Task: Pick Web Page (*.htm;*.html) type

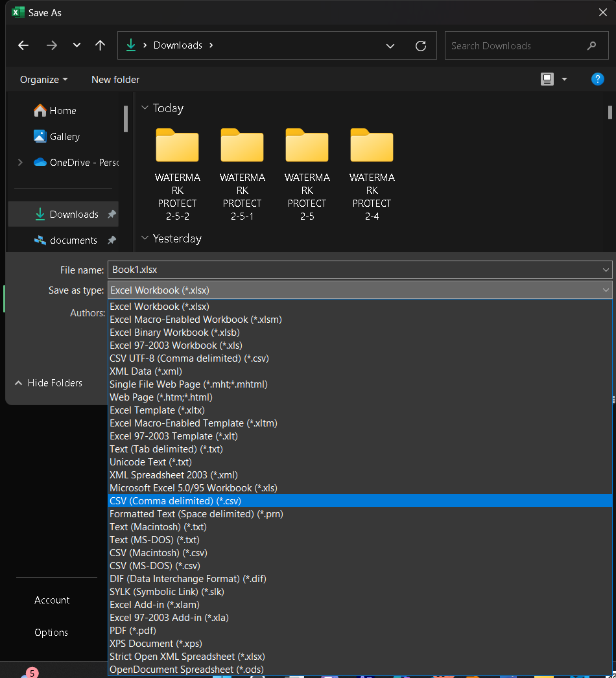Action: click(x=360, y=397)
